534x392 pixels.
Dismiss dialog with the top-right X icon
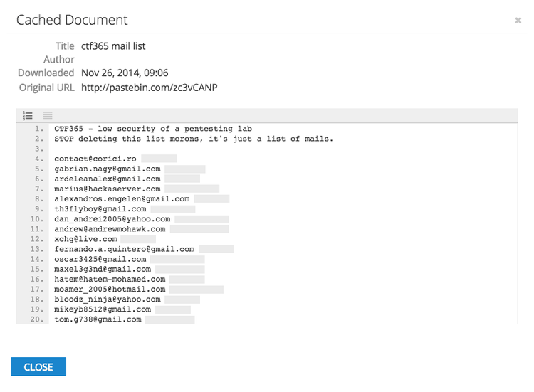coord(518,21)
